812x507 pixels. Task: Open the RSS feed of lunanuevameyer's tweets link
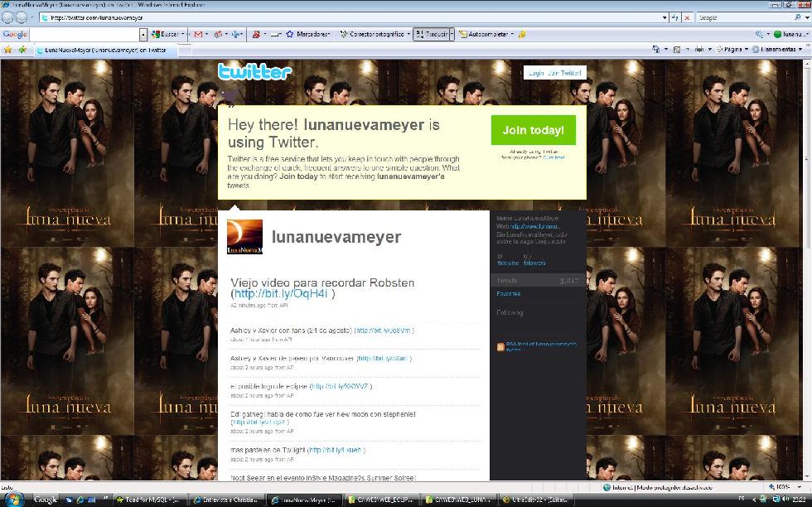coord(541,346)
